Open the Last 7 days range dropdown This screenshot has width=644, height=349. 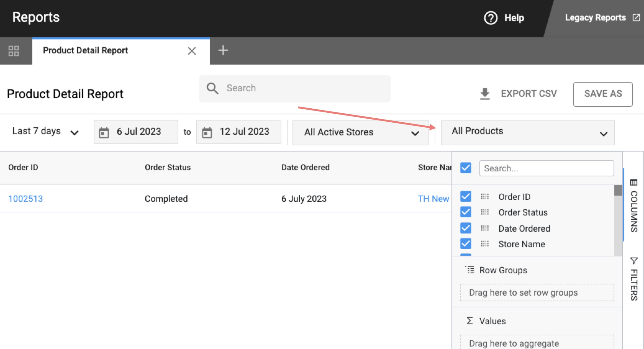coord(45,132)
